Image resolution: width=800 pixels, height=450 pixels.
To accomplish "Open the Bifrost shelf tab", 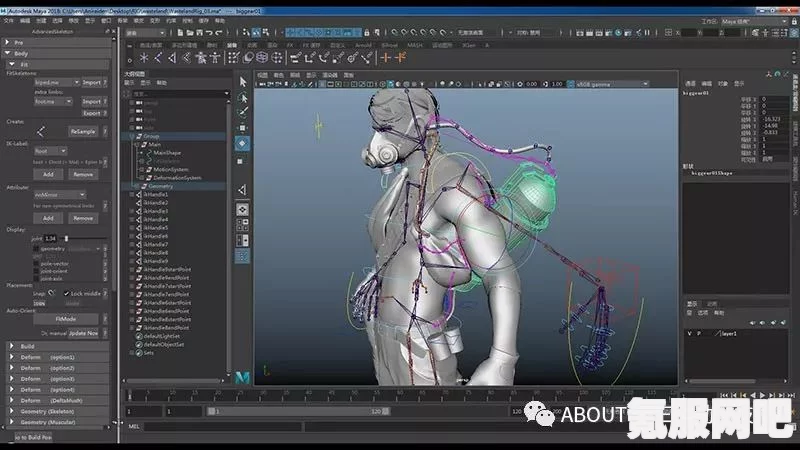I will (389, 45).
